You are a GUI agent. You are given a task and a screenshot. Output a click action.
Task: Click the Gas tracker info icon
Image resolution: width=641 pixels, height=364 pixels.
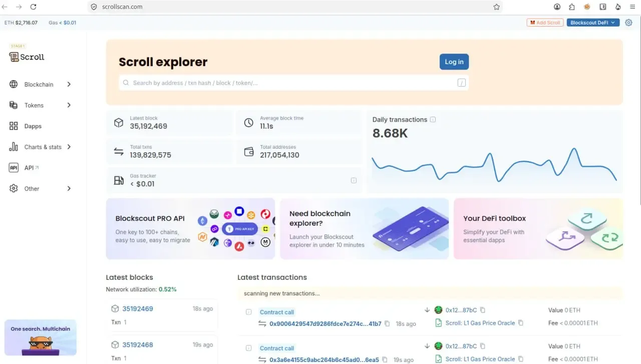pyautogui.click(x=354, y=180)
